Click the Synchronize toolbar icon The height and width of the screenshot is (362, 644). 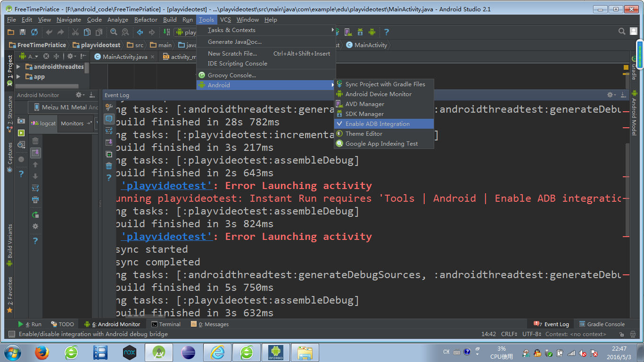pos(34,32)
